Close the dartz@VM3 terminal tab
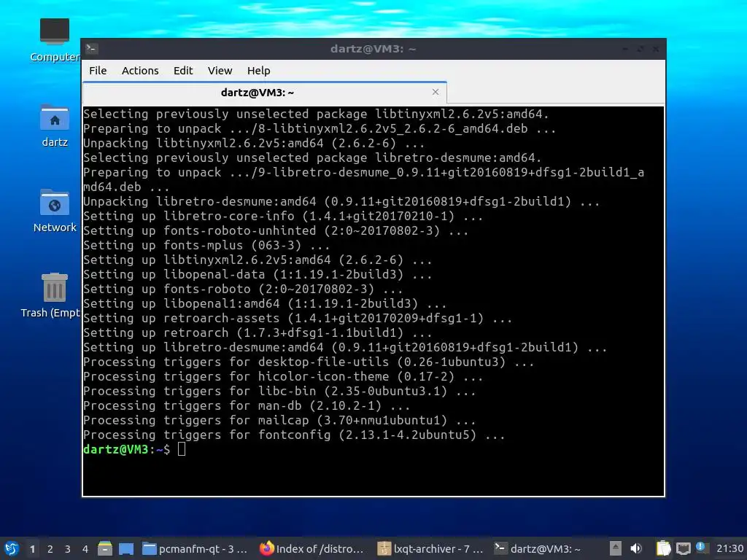This screenshot has height=560, width=747. pos(436,92)
